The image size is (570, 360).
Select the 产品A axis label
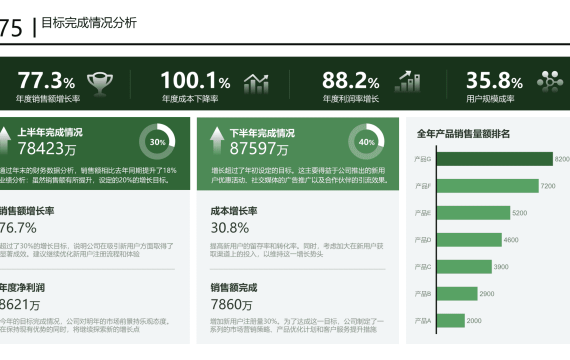click(x=423, y=321)
